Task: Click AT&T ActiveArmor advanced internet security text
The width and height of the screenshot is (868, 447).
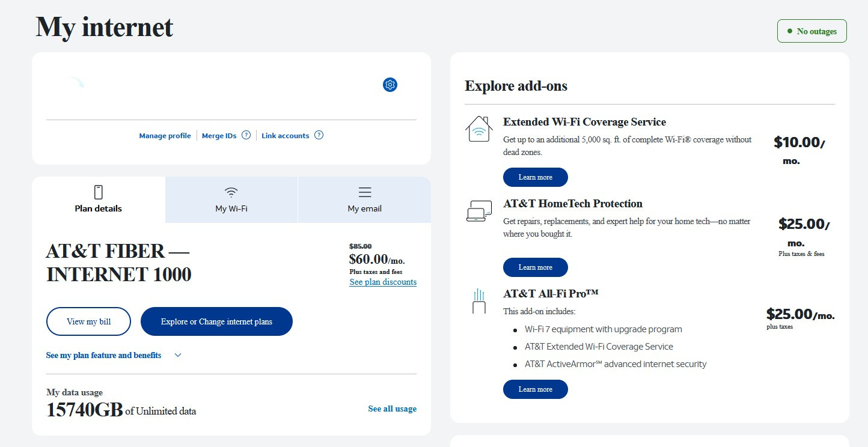Action: pyautogui.click(x=616, y=364)
